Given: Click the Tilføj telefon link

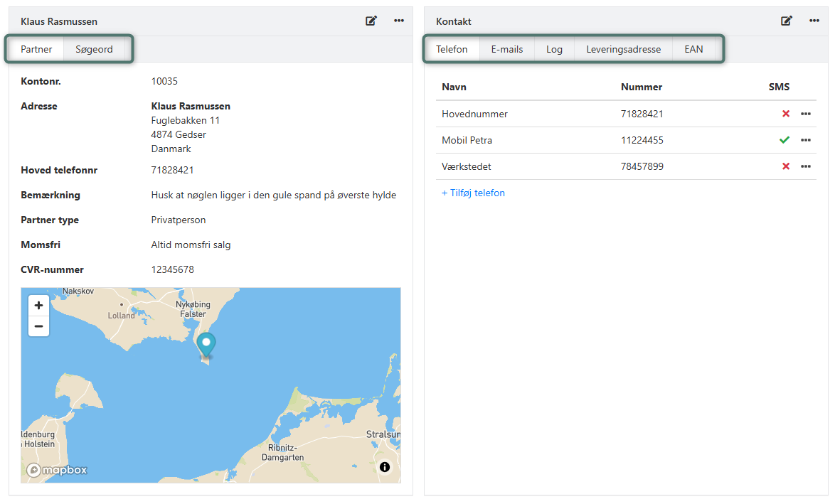Looking at the screenshot, I should (x=473, y=193).
